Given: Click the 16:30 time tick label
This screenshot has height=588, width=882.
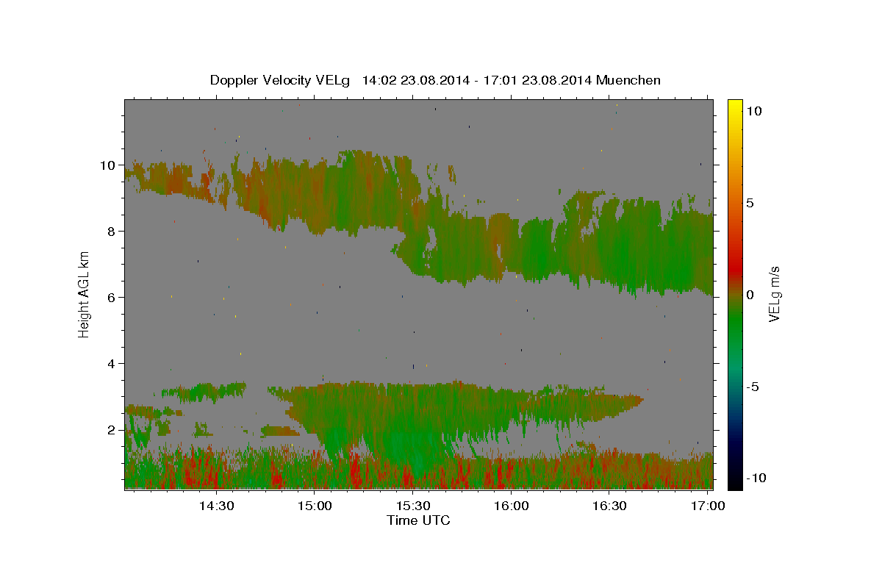Looking at the screenshot, I should pos(610,506).
